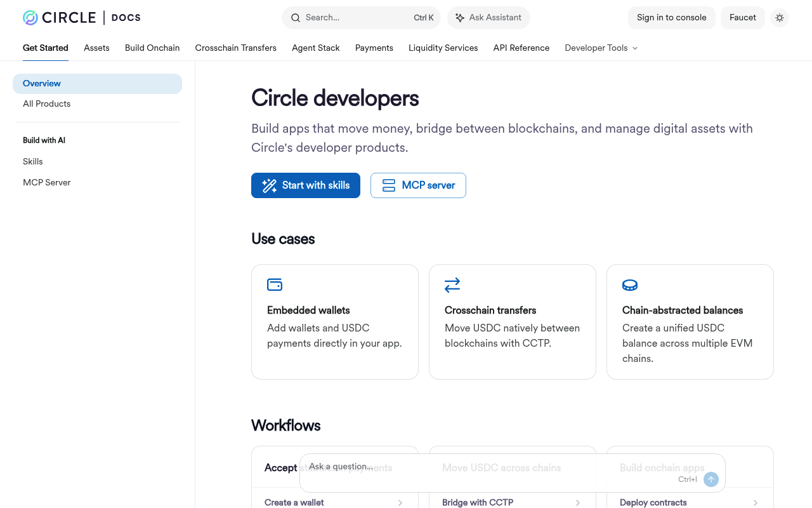Select Overview in the sidebar

click(97, 84)
